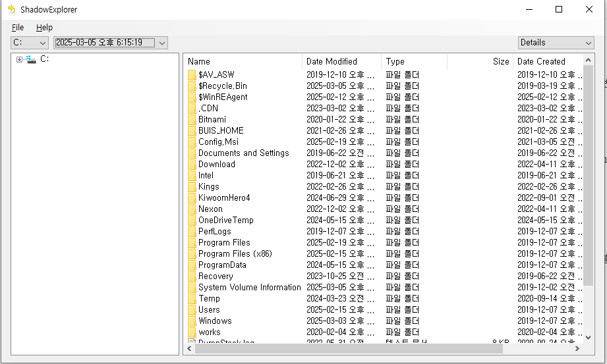Click Recovery's 2023-10-25 modified date

pos(340,276)
